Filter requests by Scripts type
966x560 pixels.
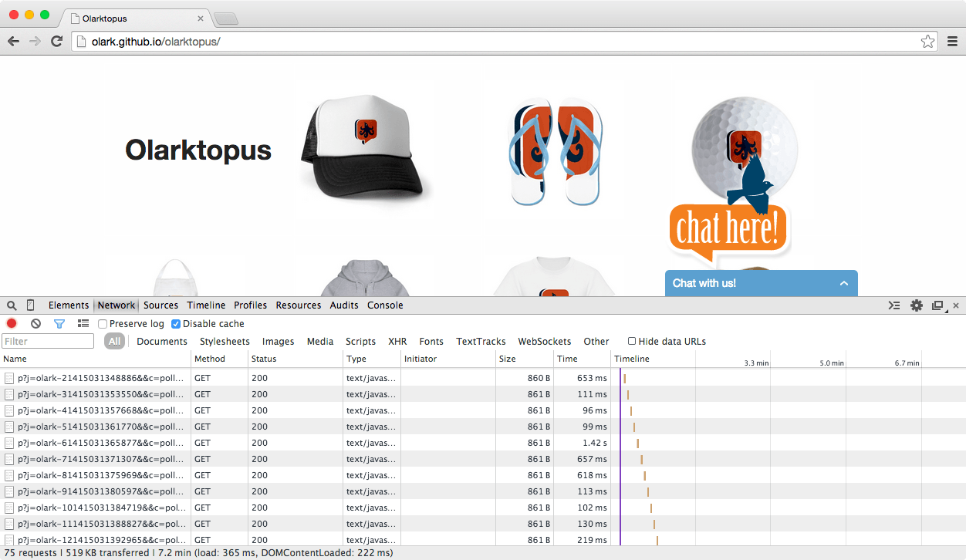(x=360, y=342)
